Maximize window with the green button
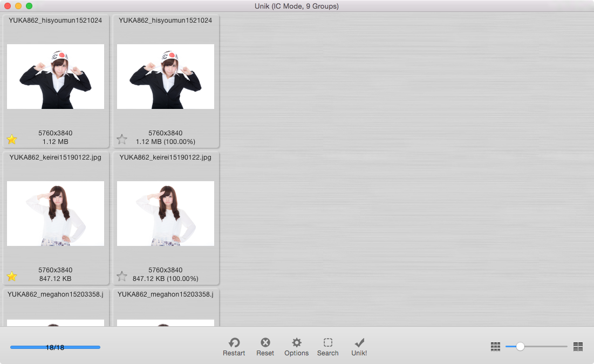The width and height of the screenshot is (594, 364). (29, 6)
